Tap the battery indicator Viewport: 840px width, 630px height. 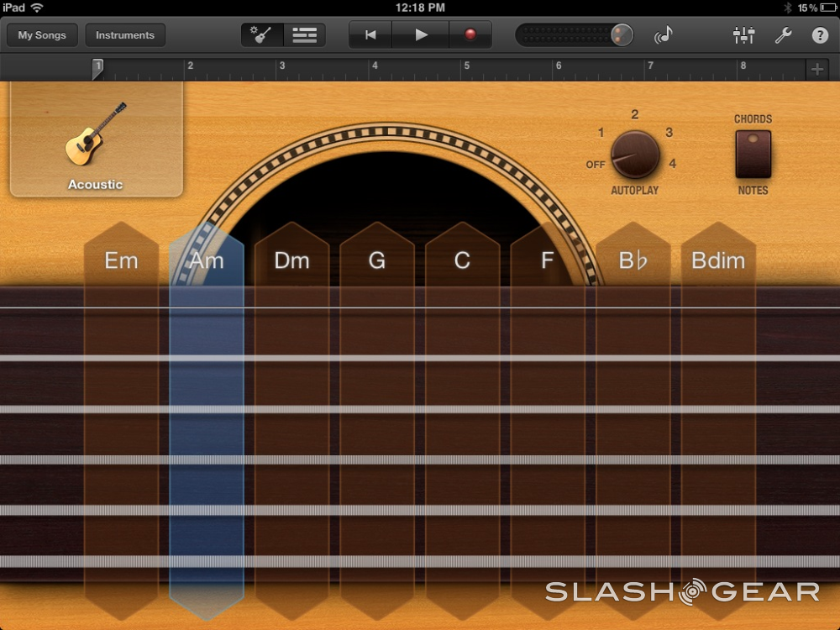pyautogui.click(x=830, y=8)
